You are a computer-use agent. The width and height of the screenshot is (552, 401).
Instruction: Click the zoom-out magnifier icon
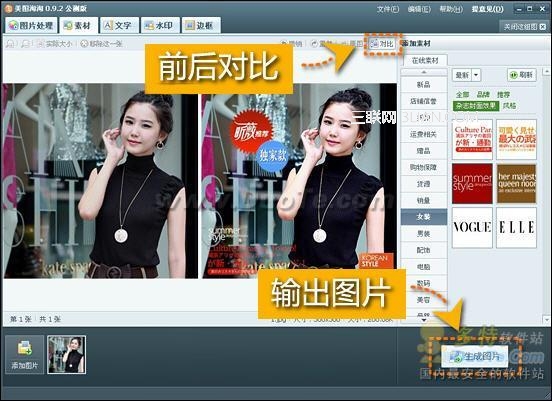[x=25, y=44]
